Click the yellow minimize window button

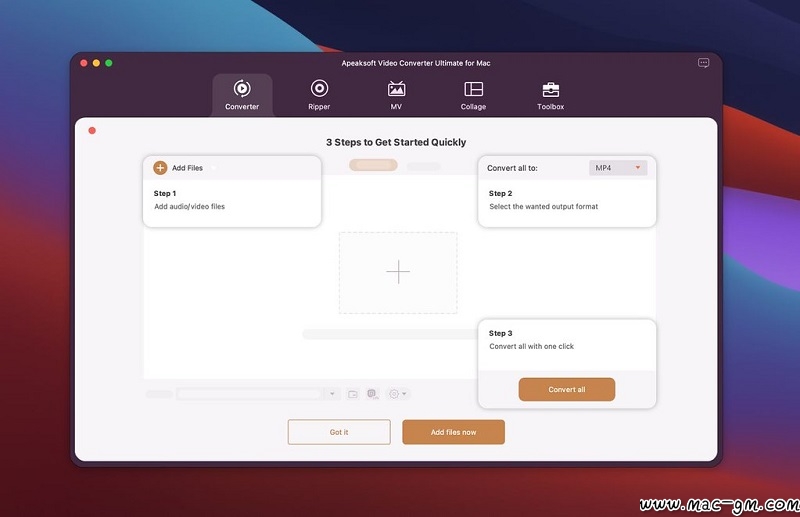pyautogui.click(x=96, y=63)
